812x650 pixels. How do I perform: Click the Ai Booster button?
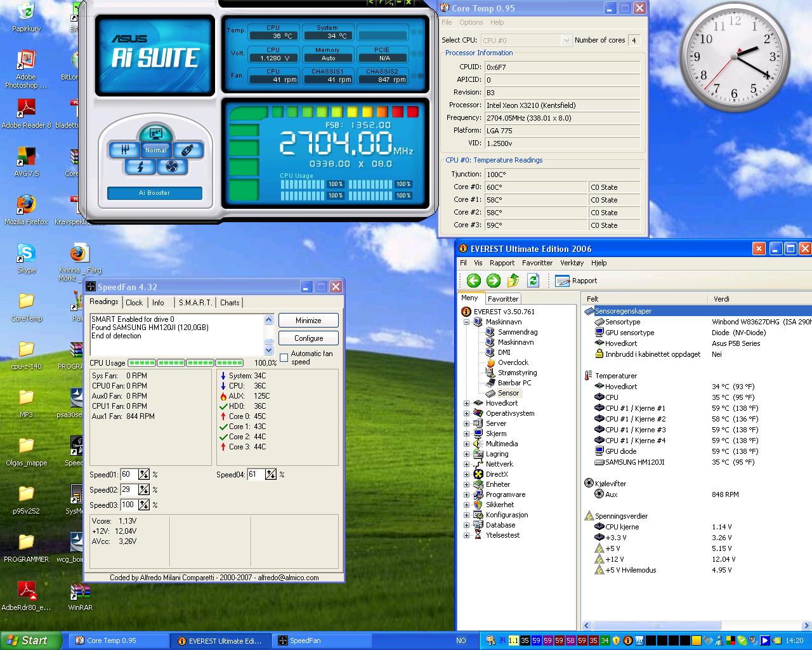coord(154,193)
